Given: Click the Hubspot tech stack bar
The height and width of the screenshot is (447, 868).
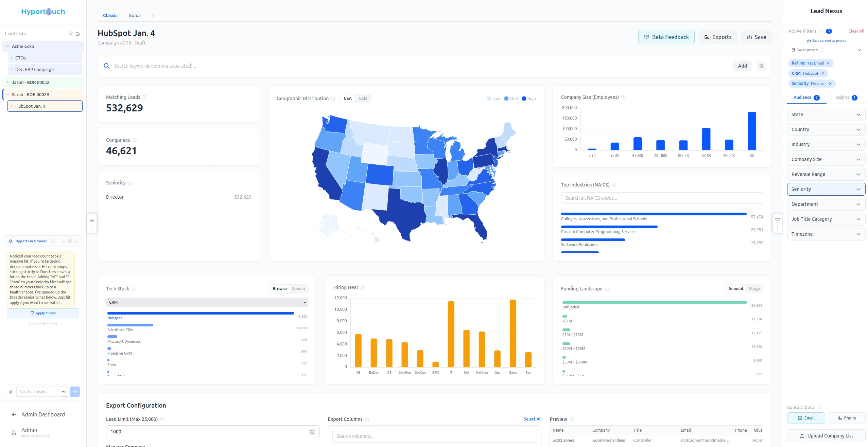Looking at the screenshot, I should tap(201, 313).
